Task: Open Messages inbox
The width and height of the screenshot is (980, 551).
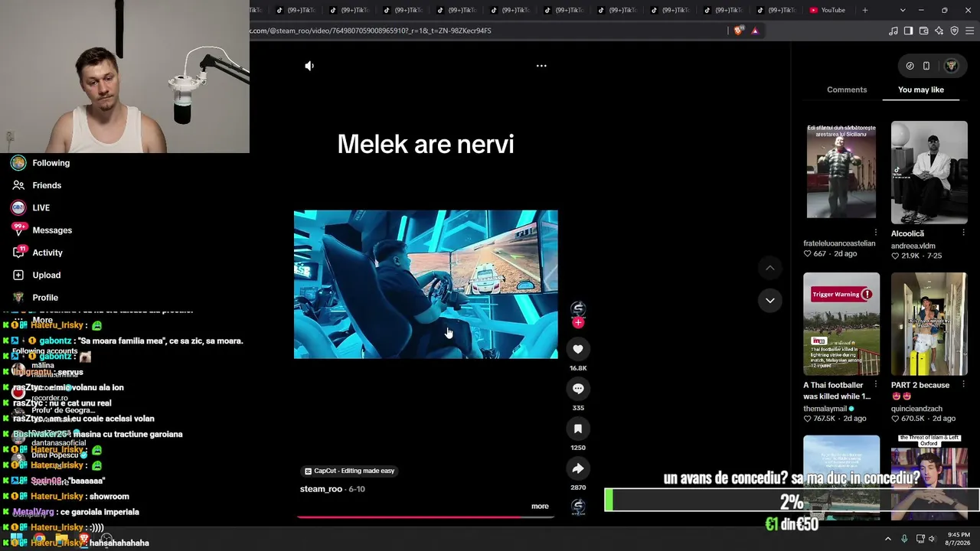Action: 52,230
